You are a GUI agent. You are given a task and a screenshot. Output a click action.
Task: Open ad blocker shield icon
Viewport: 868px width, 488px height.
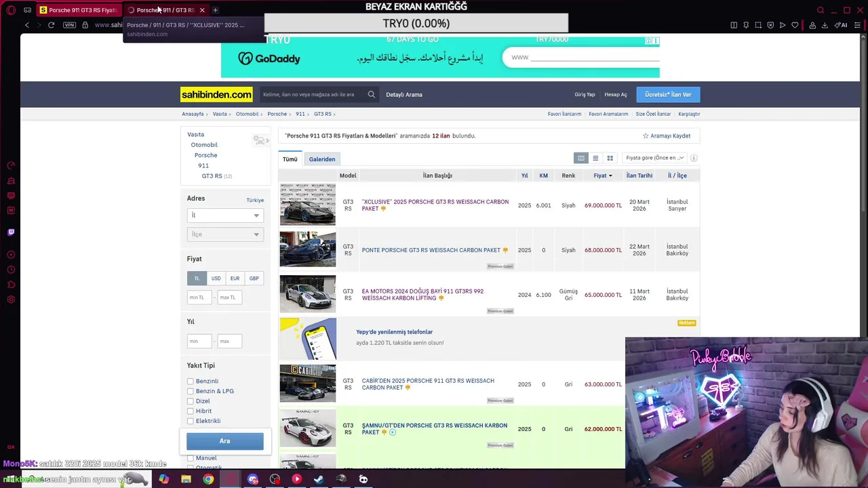click(x=770, y=25)
